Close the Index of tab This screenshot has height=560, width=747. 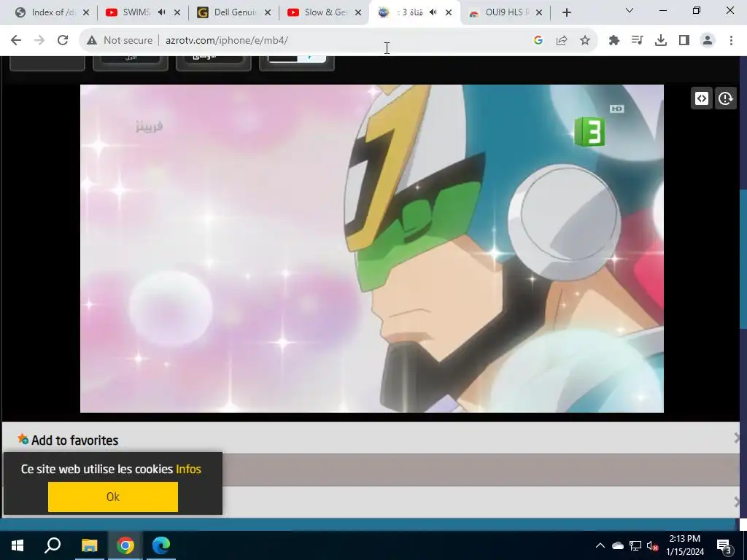pos(86,12)
